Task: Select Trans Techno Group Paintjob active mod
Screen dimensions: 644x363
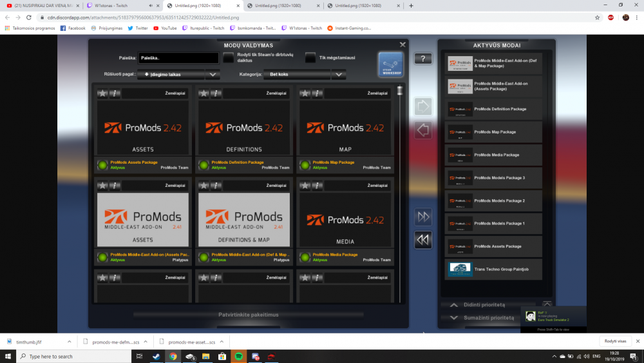Action: [x=493, y=270]
